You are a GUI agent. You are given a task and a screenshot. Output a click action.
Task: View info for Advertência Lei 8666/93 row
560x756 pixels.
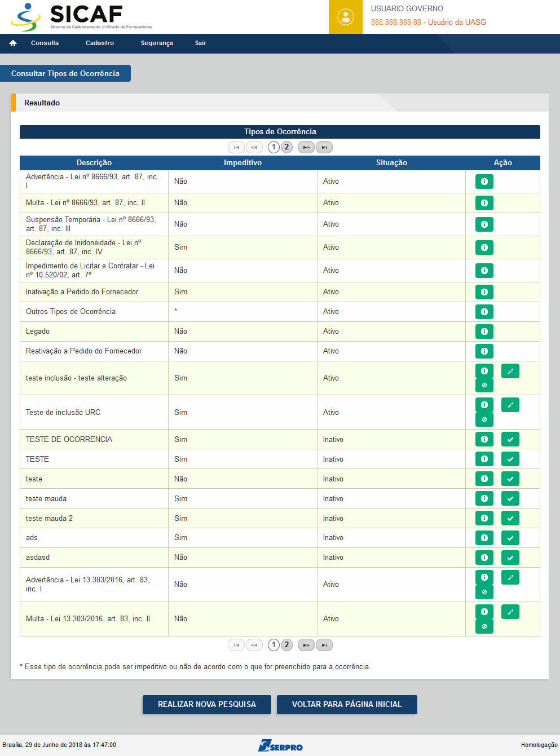[484, 182]
